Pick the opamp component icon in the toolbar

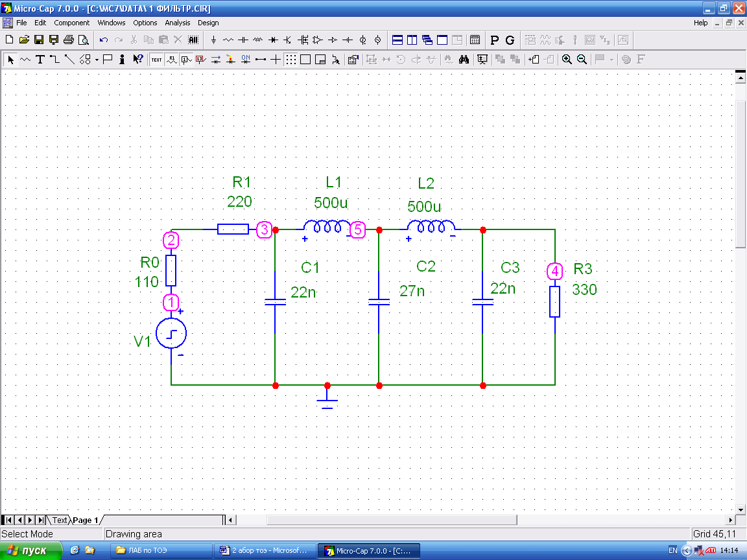(x=317, y=40)
